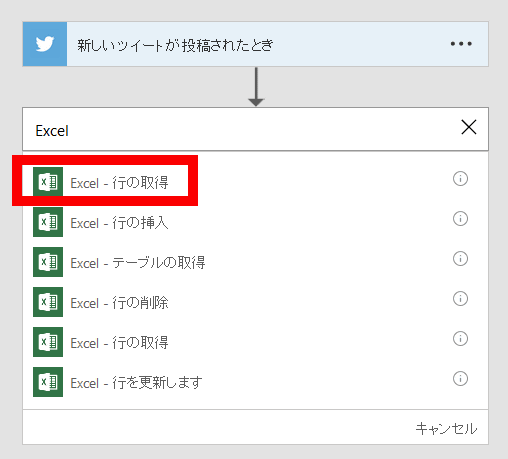Click the Excel icon beside 行を更新します
Viewport: 508px width, 459px height.
(48, 382)
